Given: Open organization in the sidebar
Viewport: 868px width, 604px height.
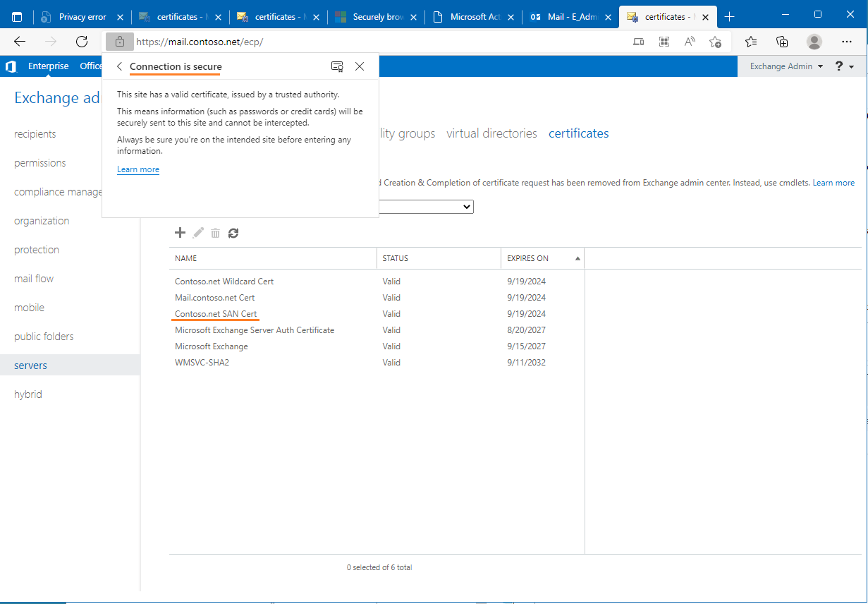Looking at the screenshot, I should [x=42, y=221].
